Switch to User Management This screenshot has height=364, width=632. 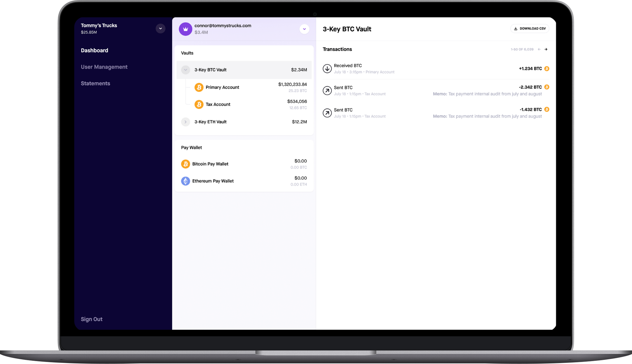pos(104,67)
